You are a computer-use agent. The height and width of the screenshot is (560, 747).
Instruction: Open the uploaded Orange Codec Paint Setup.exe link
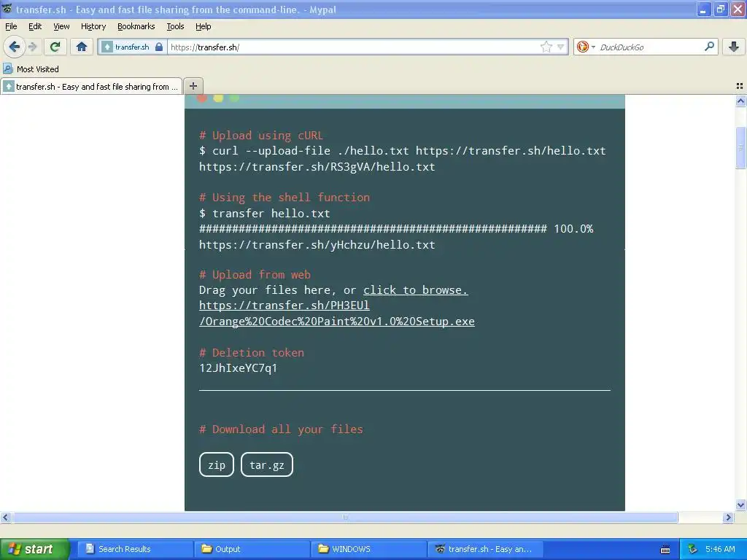tap(337, 314)
